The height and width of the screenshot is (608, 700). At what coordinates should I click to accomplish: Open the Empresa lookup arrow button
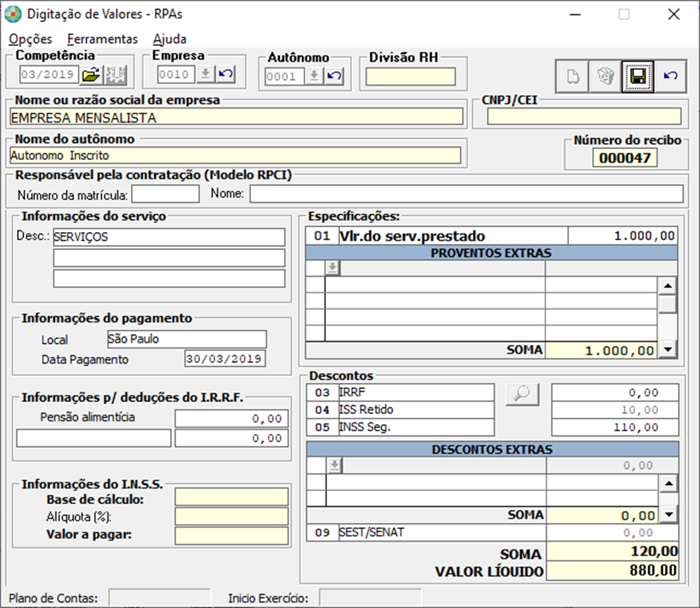tap(206, 74)
